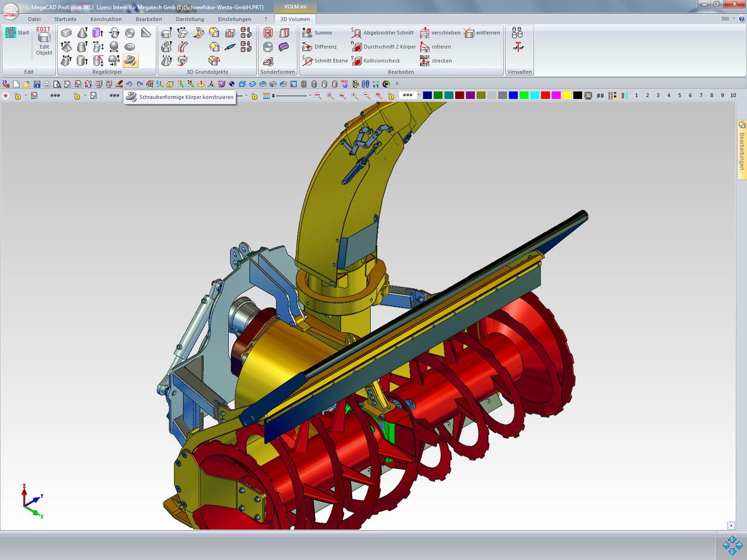Click the Start MegaCAD icon
747x560 pixels.
(x=11, y=33)
